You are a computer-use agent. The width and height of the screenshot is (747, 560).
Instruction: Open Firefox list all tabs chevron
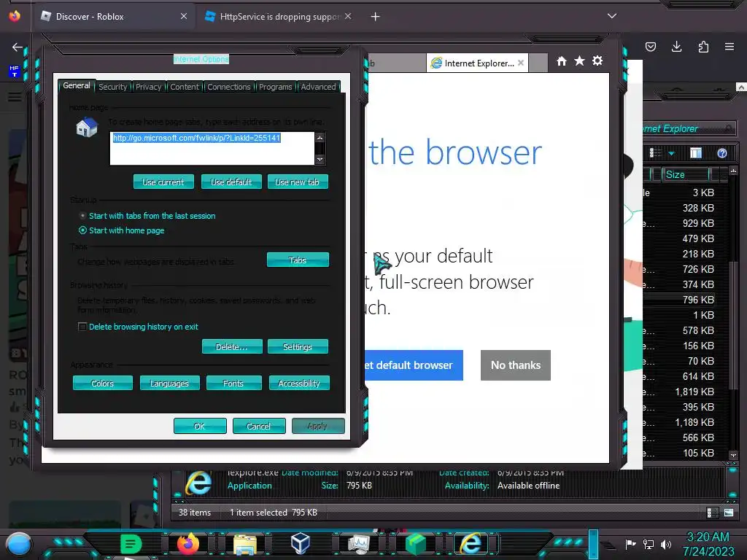tap(612, 16)
